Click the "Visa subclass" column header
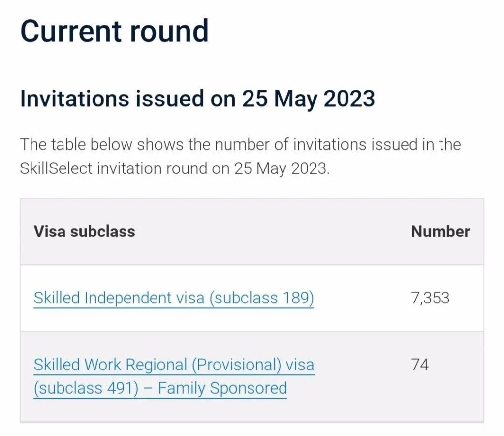Screen dimensions: 504x436 84,231
